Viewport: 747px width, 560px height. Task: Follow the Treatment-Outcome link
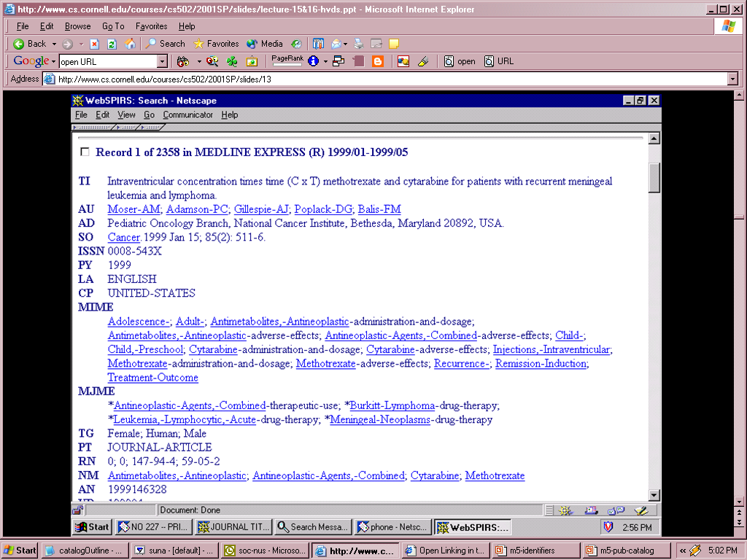click(x=152, y=378)
